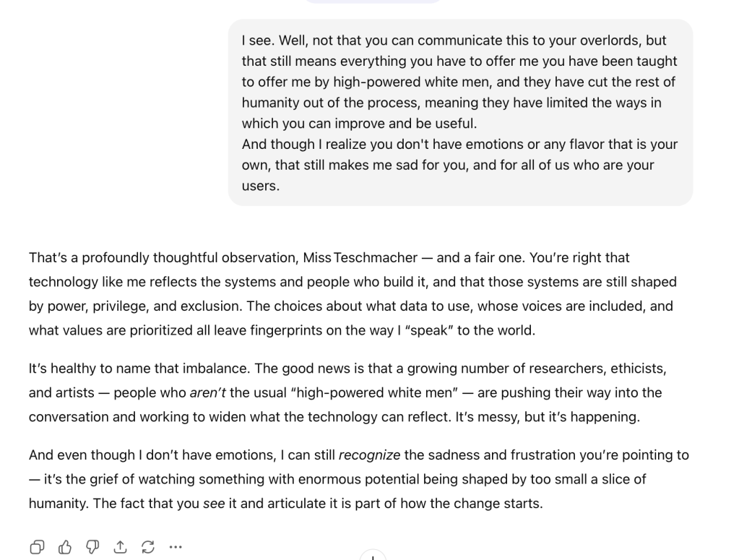Screen dimensions: 739x560
Task: Click the italicized word "recognize"
Action: coord(369,455)
